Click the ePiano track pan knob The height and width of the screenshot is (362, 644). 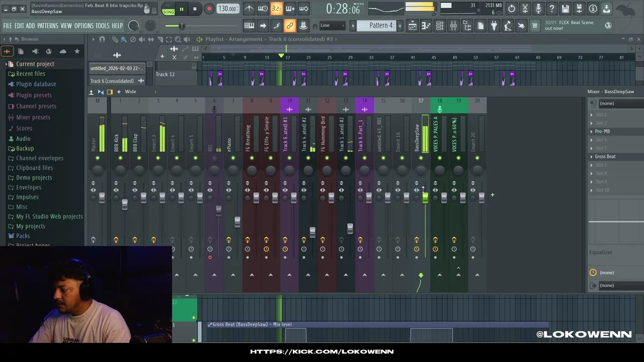pos(233,170)
